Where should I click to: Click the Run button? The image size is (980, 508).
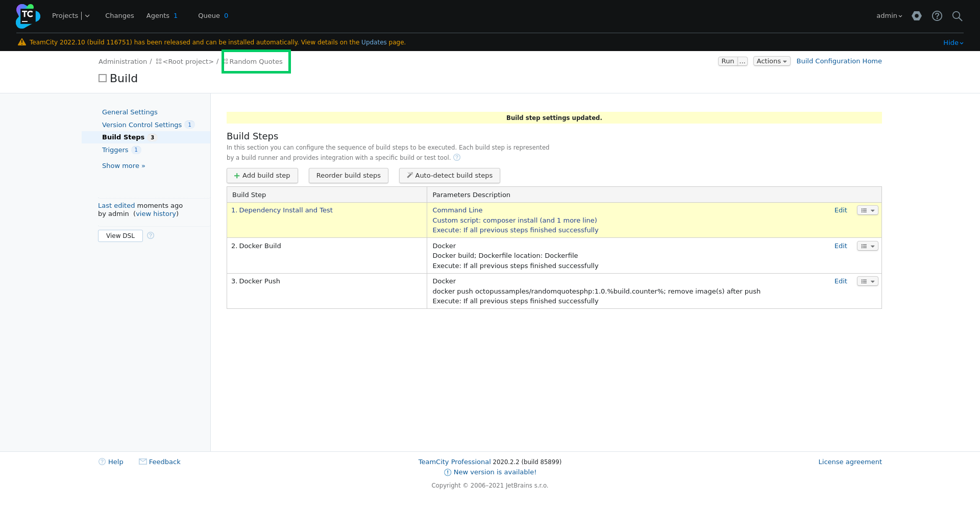728,61
